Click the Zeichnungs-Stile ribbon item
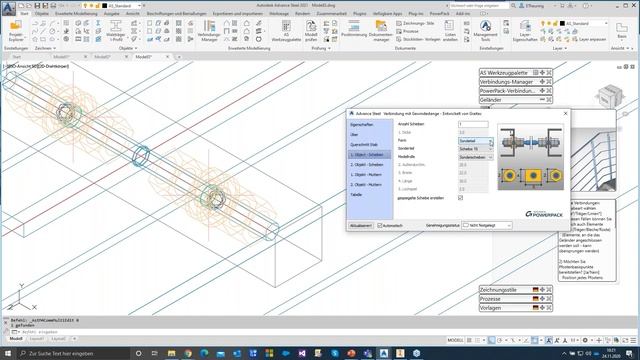 pyautogui.click(x=416, y=23)
